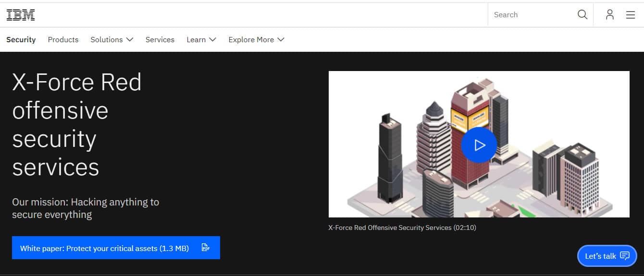The height and width of the screenshot is (276, 644).
Task: Click the X-Force Red offensive security services heading
Action: tap(77, 125)
